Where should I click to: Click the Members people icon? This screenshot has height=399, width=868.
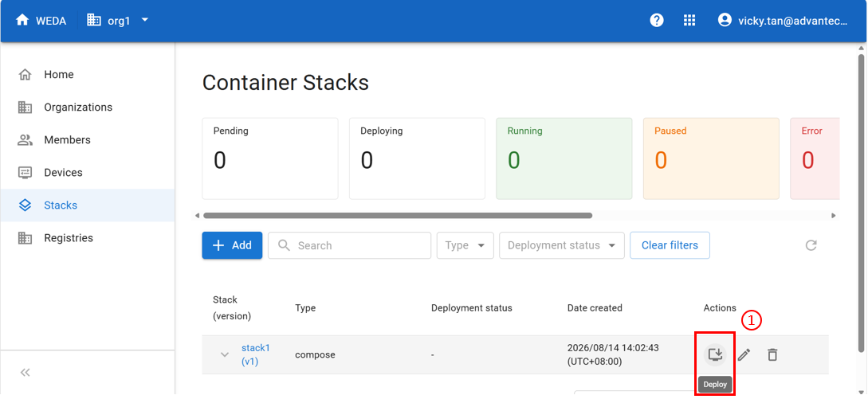[x=25, y=139]
